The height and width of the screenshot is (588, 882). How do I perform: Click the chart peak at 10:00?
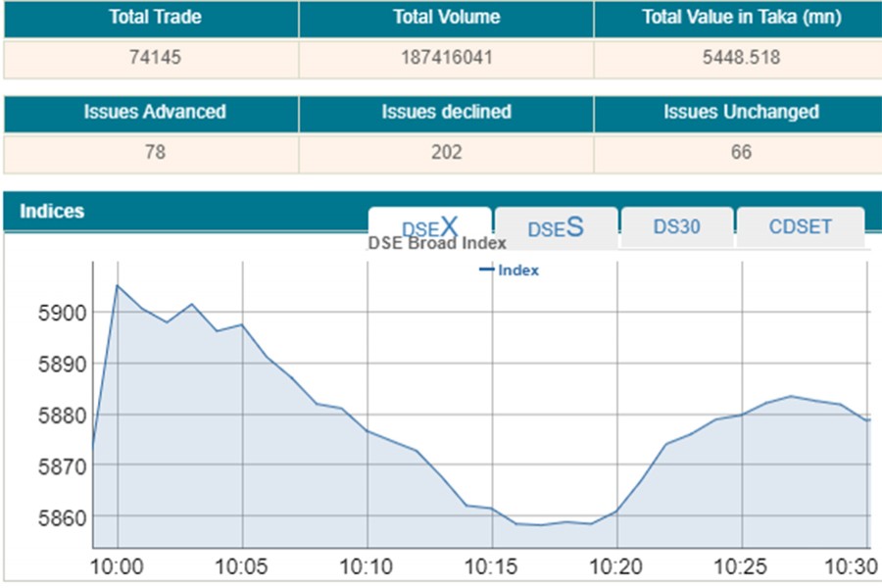[118, 286]
